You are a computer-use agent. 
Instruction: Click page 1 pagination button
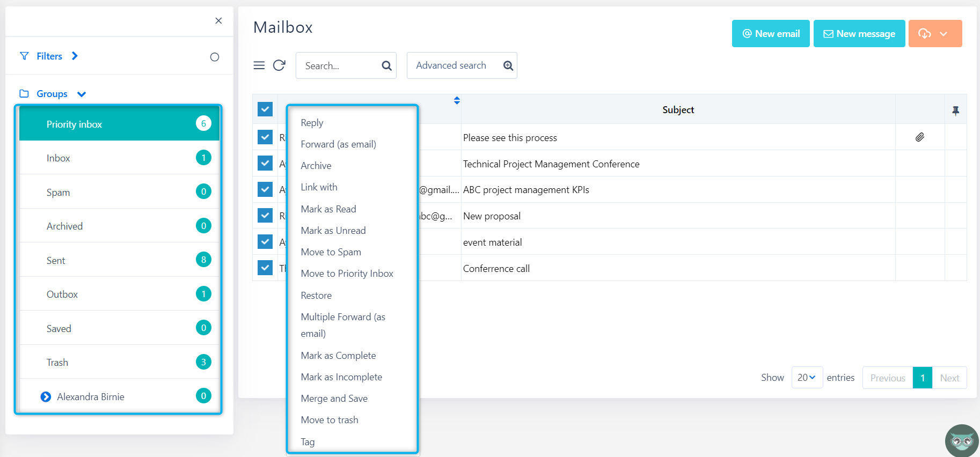click(x=923, y=378)
